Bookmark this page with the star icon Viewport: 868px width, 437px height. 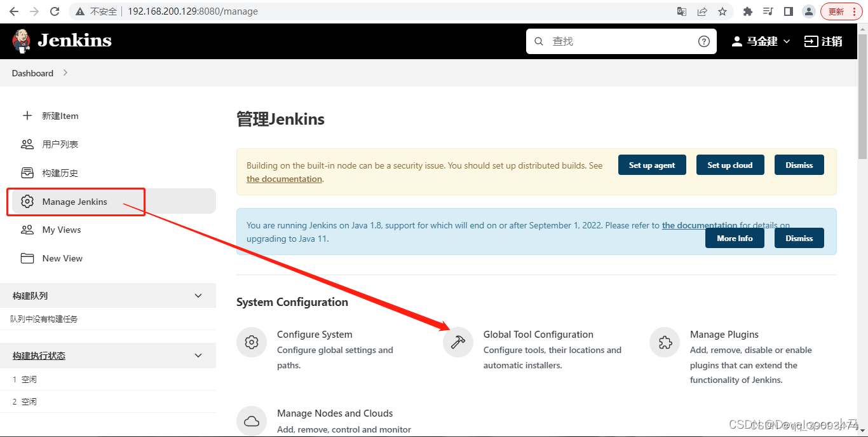click(x=722, y=11)
